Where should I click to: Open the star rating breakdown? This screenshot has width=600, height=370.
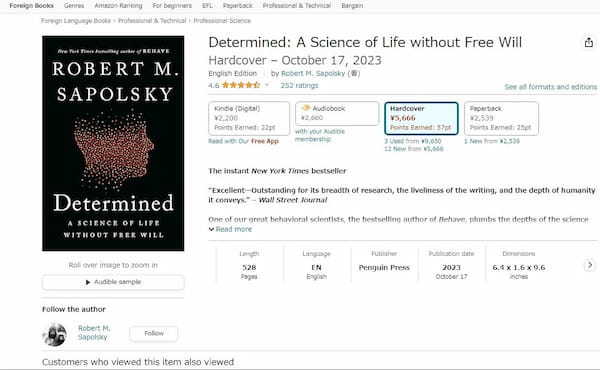pos(241,85)
